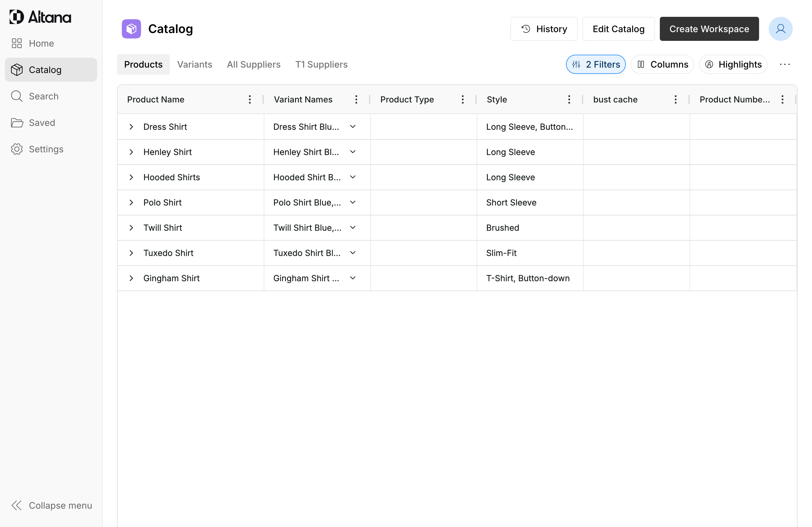Image resolution: width=812 pixels, height=527 pixels.
Task: Switch to the Variants tab
Action: coord(195,64)
